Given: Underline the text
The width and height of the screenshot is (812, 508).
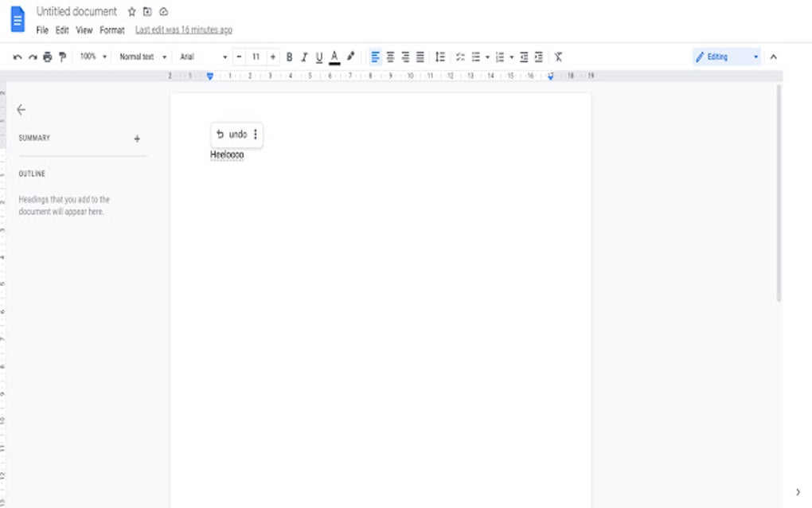Looking at the screenshot, I should (x=318, y=56).
